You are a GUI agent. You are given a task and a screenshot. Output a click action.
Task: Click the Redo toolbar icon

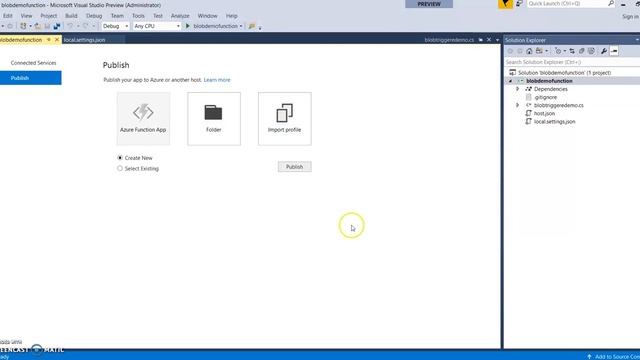point(86,26)
